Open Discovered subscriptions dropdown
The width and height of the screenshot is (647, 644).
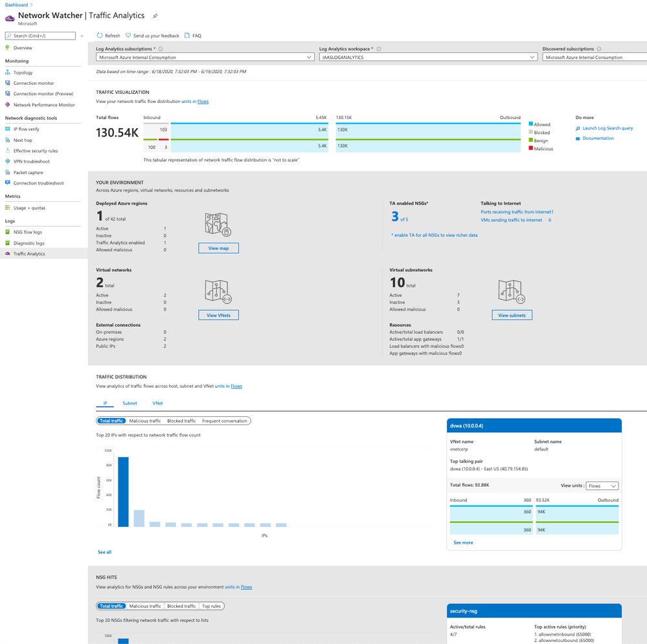coord(595,58)
